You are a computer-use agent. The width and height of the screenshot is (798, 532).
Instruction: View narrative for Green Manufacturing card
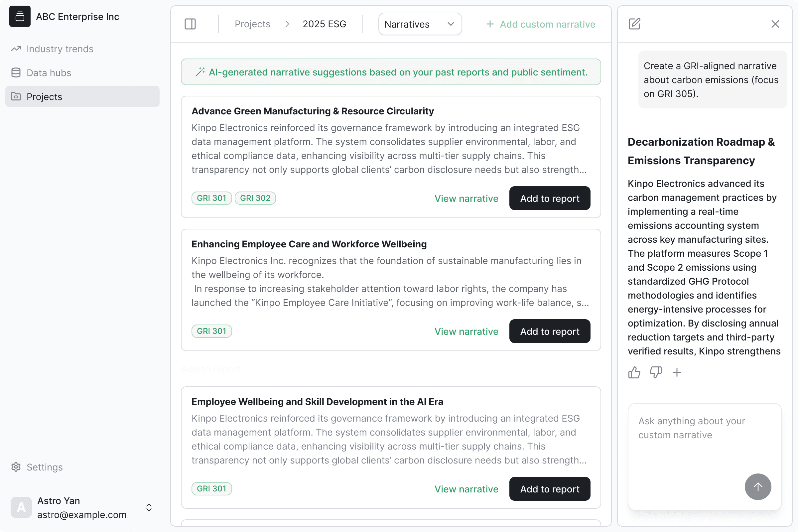coord(466,199)
